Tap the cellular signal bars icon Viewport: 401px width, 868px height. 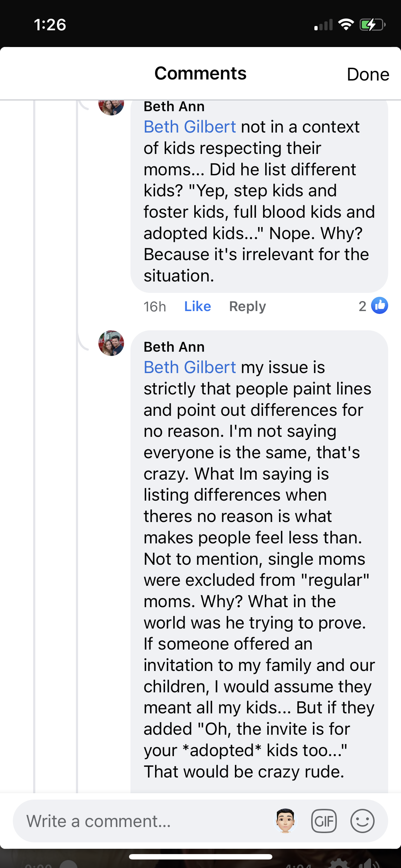point(323,25)
